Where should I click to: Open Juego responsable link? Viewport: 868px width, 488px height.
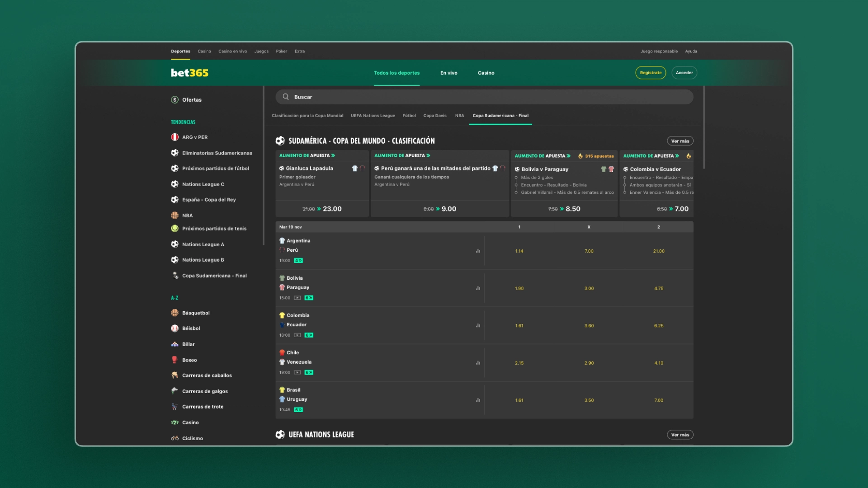point(659,52)
